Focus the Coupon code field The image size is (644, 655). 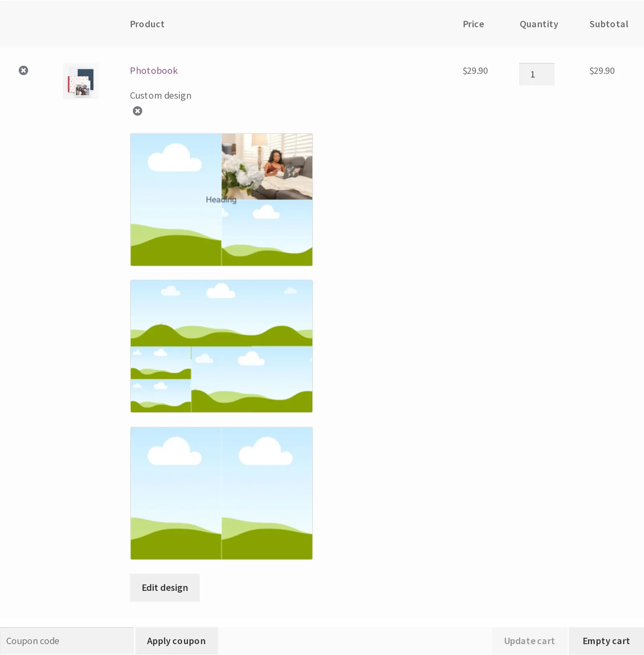(x=67, y=641)
